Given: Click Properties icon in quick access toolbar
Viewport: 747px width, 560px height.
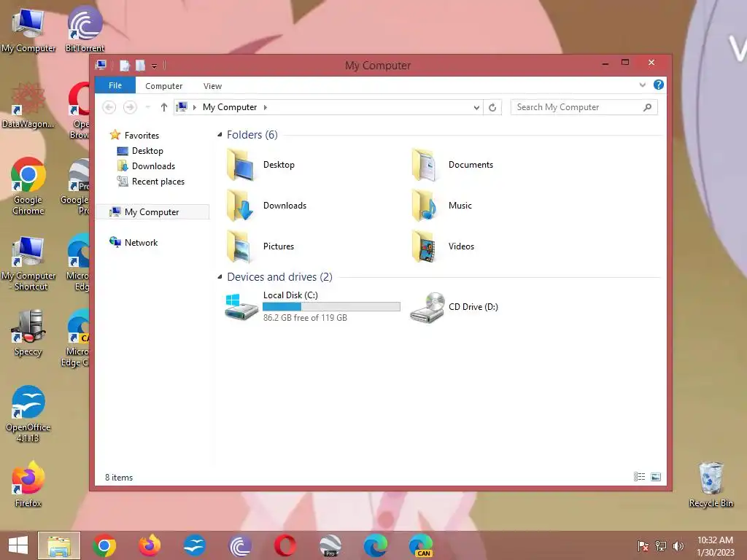Looking at the screenshot, I should pos(125,66).
